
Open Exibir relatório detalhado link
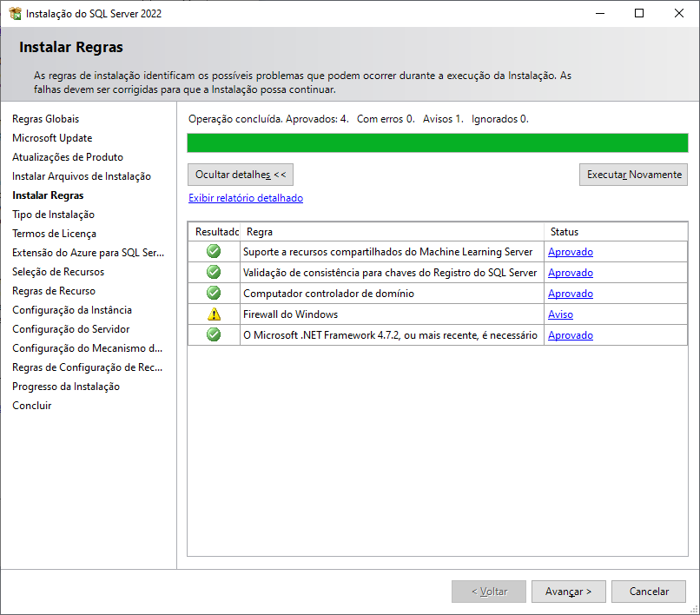coord(246,198)
